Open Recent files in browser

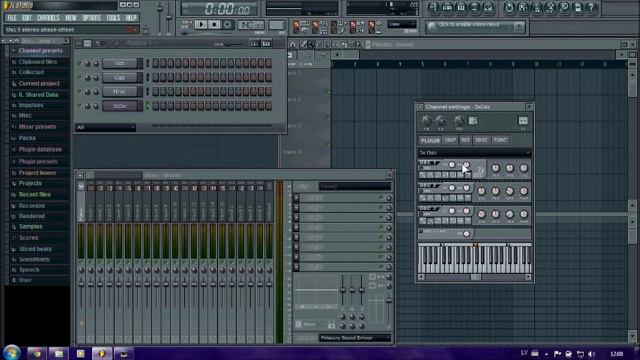34,195
